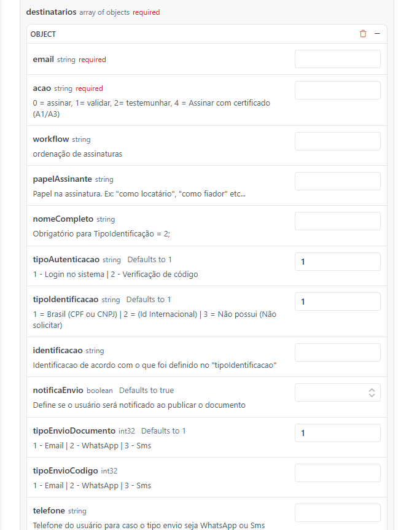Click the OBJECT header label
This screenshot has height=530, width=420.
click(x=43, y=34)
